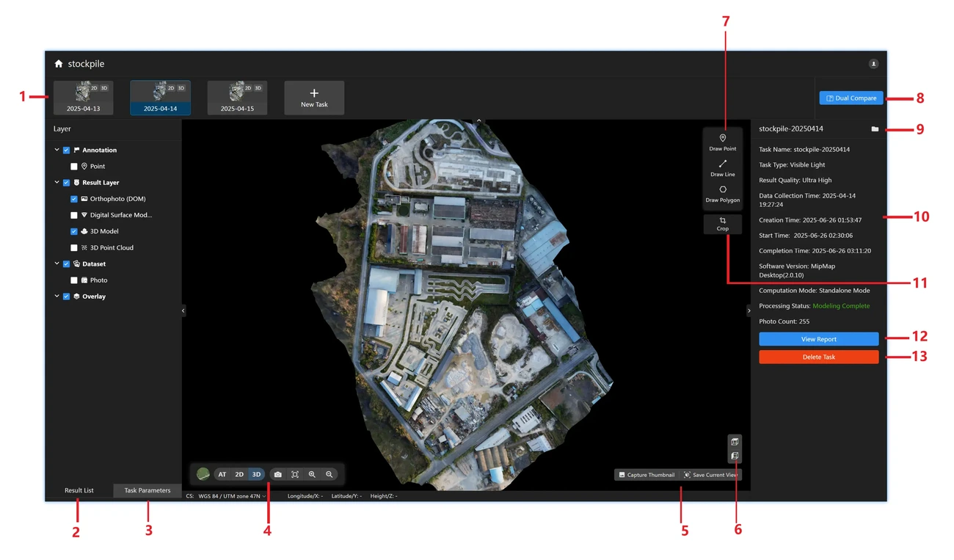Activate the Draw Polygon tool
954x560 pixels.
click(x=722, y=194)
